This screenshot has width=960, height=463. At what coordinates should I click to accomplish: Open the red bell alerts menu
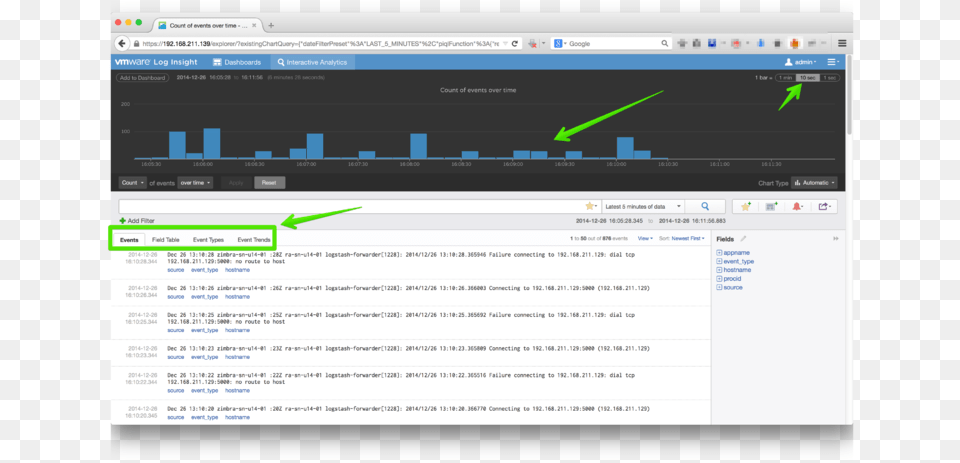pos(798,206)
